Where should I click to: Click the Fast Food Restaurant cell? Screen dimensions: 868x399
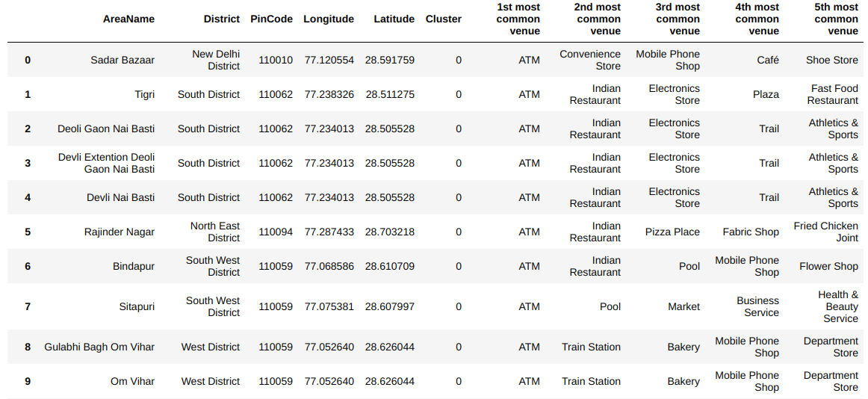coord(832,94)
